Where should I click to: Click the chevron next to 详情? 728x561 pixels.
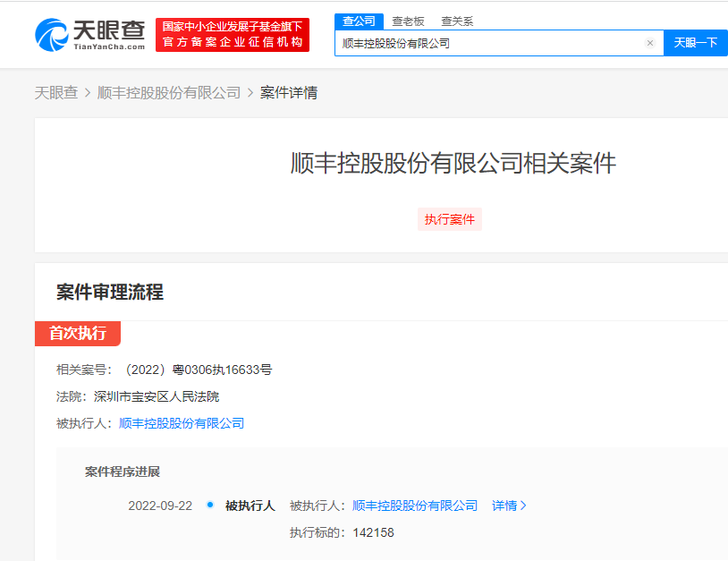pos(523,506)
